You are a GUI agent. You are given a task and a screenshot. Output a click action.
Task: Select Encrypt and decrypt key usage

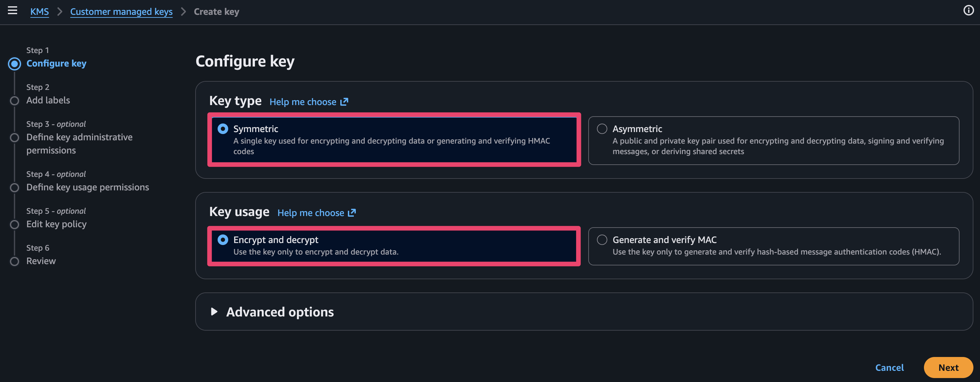[x=223, y=240]
